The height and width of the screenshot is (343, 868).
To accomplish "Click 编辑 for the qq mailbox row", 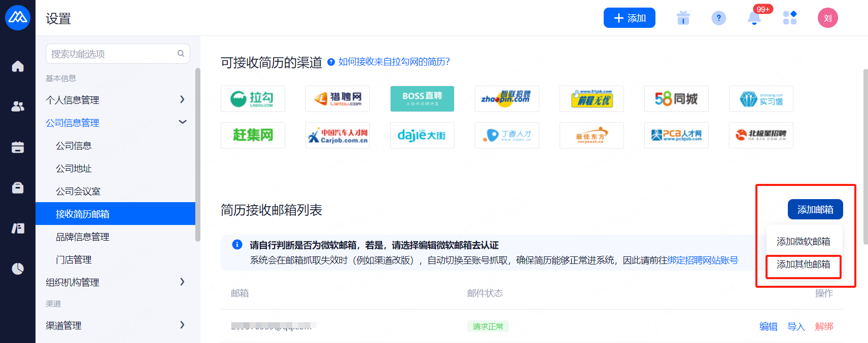I will coord(768,327).
